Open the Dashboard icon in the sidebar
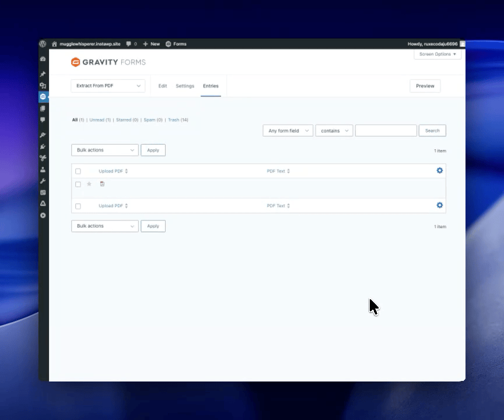504x420 pixels. (43, 60)
